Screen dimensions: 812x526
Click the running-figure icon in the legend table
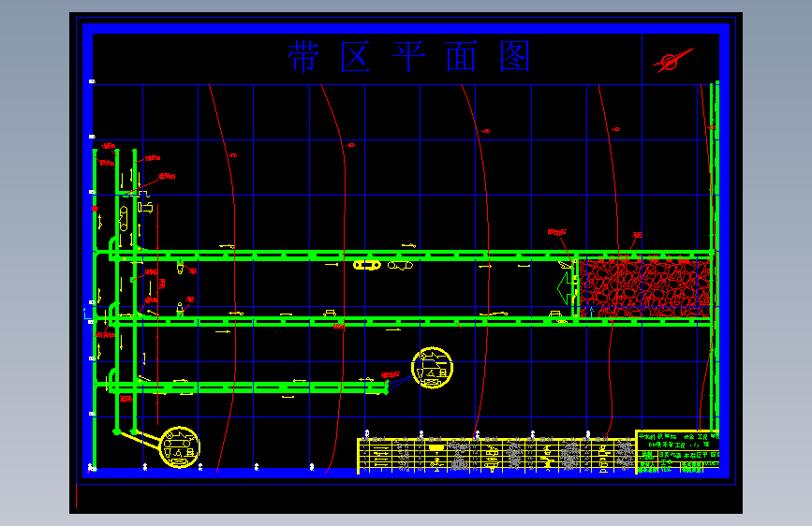548,461
